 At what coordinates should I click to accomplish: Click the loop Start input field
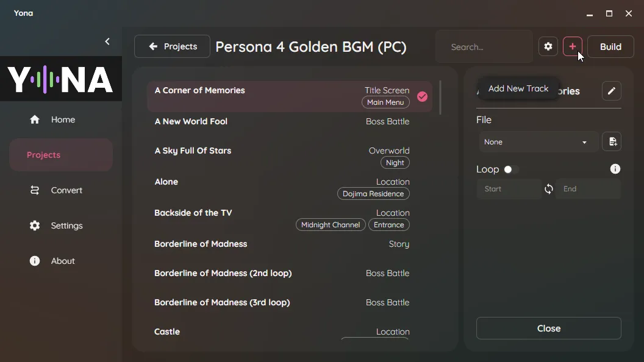click(509, 189)
